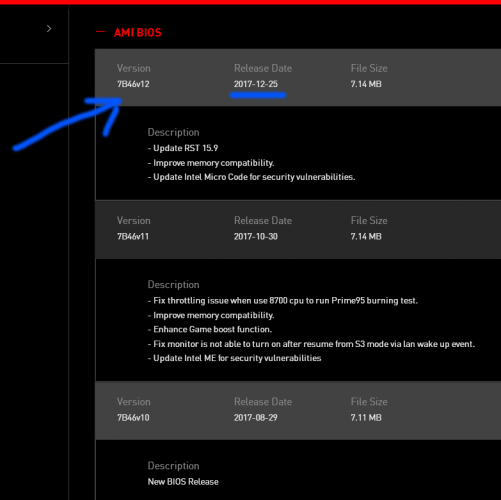
Task: Click 'New BIOS Release' description
Action: coord(183,482)
